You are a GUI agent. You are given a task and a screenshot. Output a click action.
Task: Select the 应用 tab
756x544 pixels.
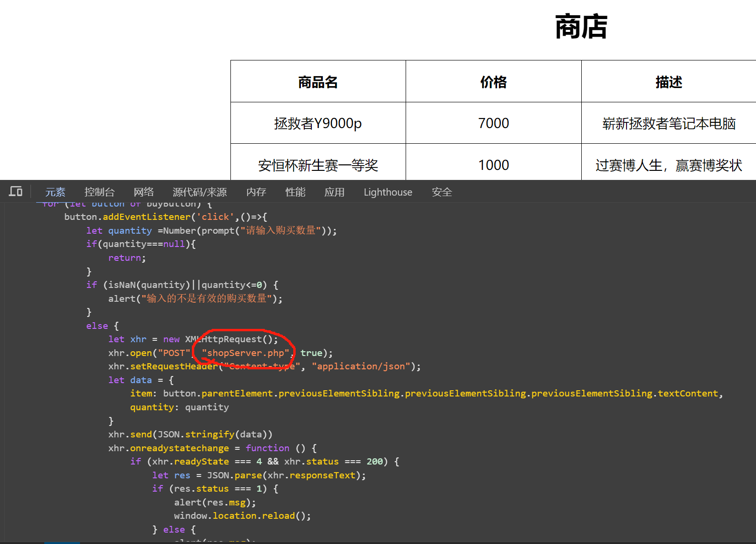pyautogui.click(x=334, y=192)
